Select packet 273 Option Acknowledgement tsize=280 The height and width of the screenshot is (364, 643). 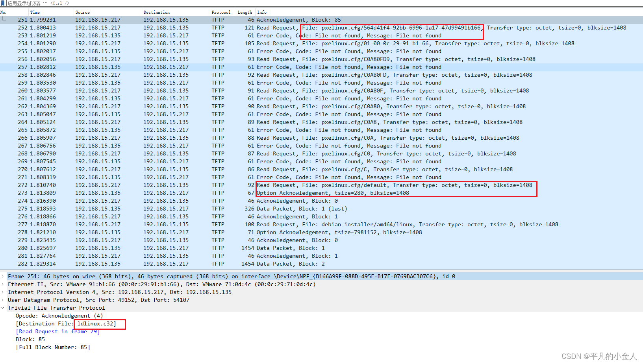click(x=321, y=193)
